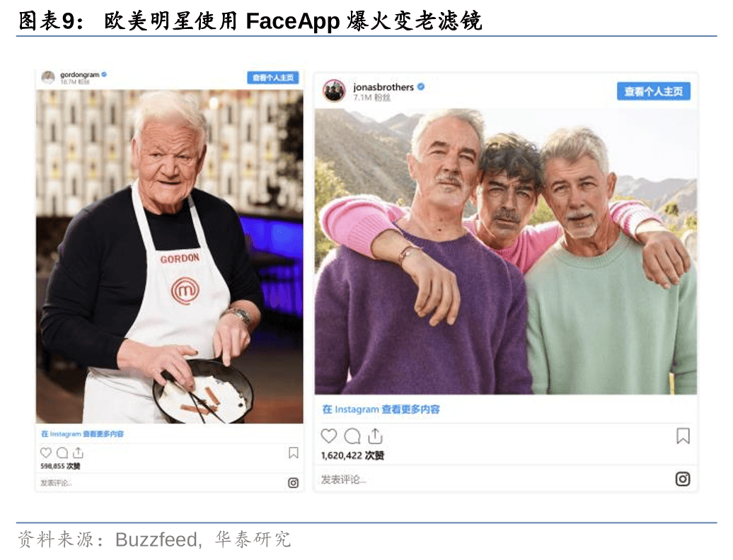The width and height of the screenshot is (733, 560).
Task: Open 在 Instagram 查看更多内容 link under gordongram photo
Action: click(x=82, y=434)
